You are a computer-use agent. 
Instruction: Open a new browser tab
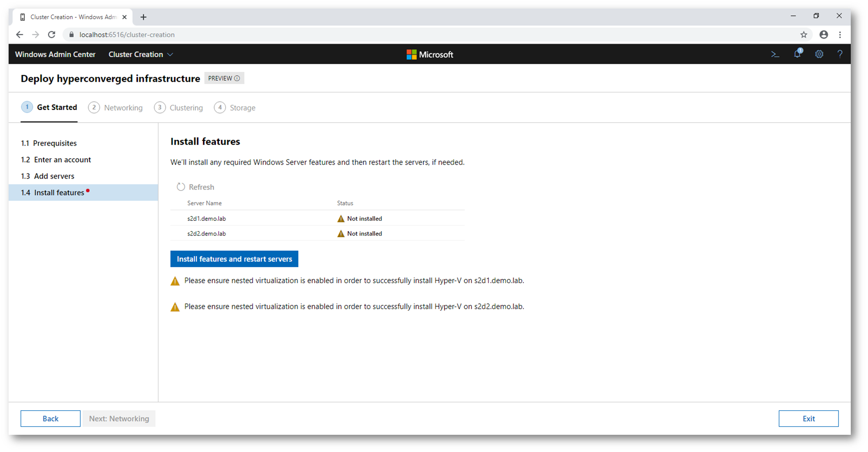(143, 17)
